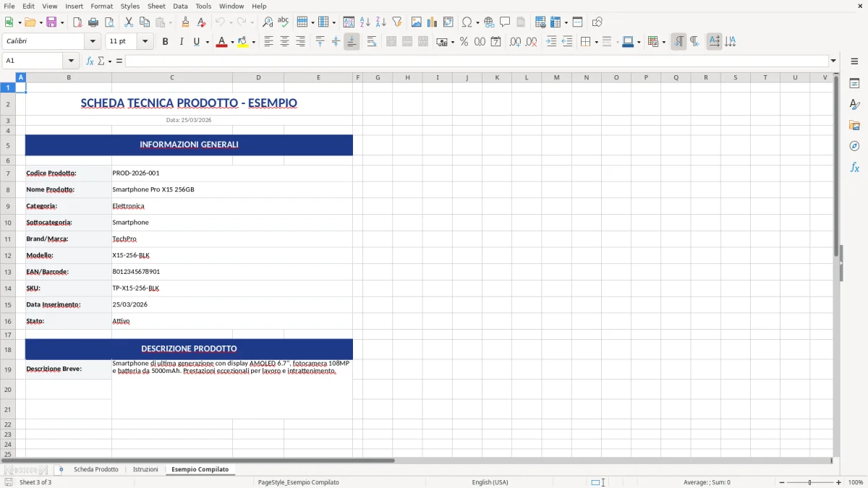Toggle Center Horizontally alignment
This screenshot has width=868, height=488.
284,42
